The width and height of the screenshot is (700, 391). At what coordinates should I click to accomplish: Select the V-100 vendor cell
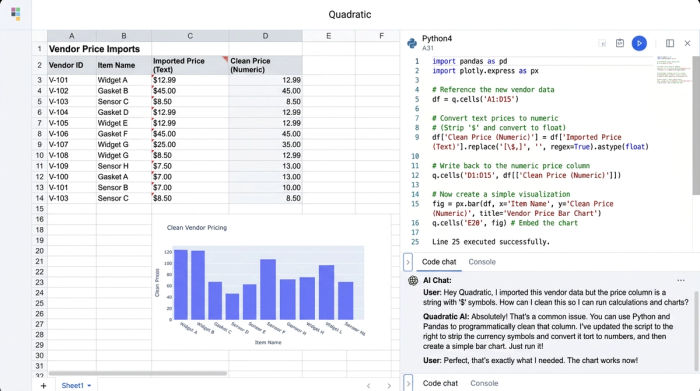(x=71, y=177)
